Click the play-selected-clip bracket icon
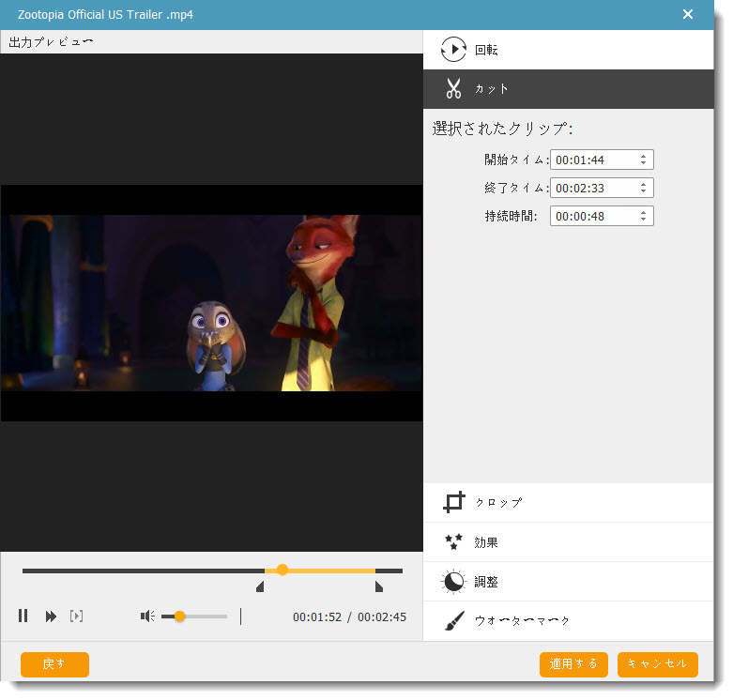The width and height of the screenshot is (733, 700). 77,616
